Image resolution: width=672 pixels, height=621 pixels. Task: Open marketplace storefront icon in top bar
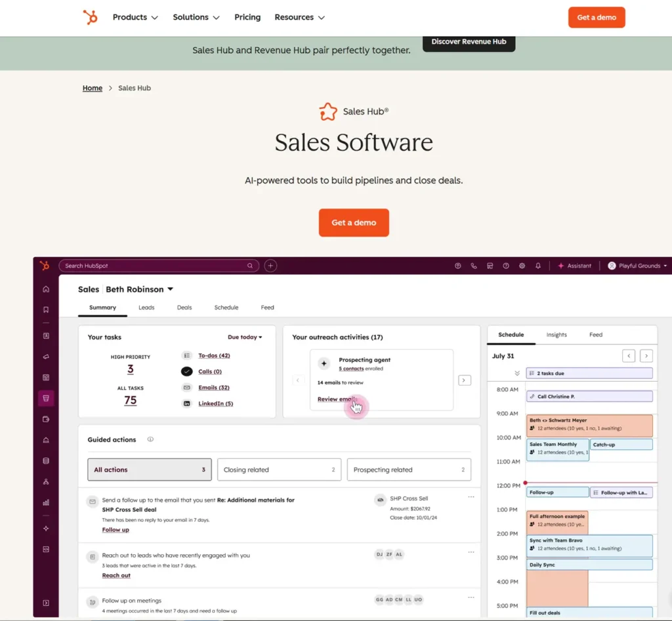(490, 266)
